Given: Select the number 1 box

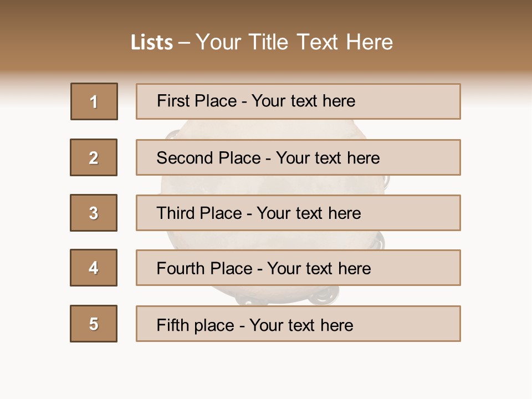Looking at the screenshot, I should coord(94,101).
